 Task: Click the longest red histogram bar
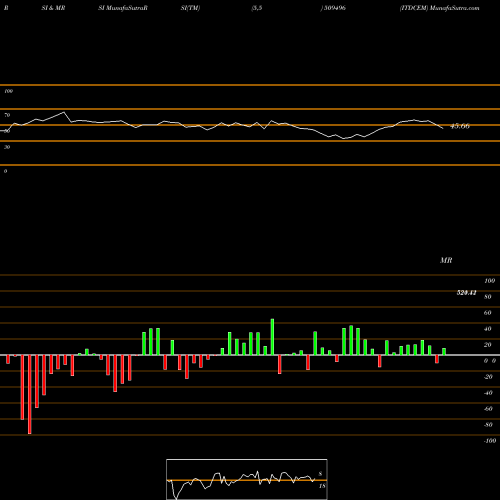pyautogui.click(x=30, y=394)
